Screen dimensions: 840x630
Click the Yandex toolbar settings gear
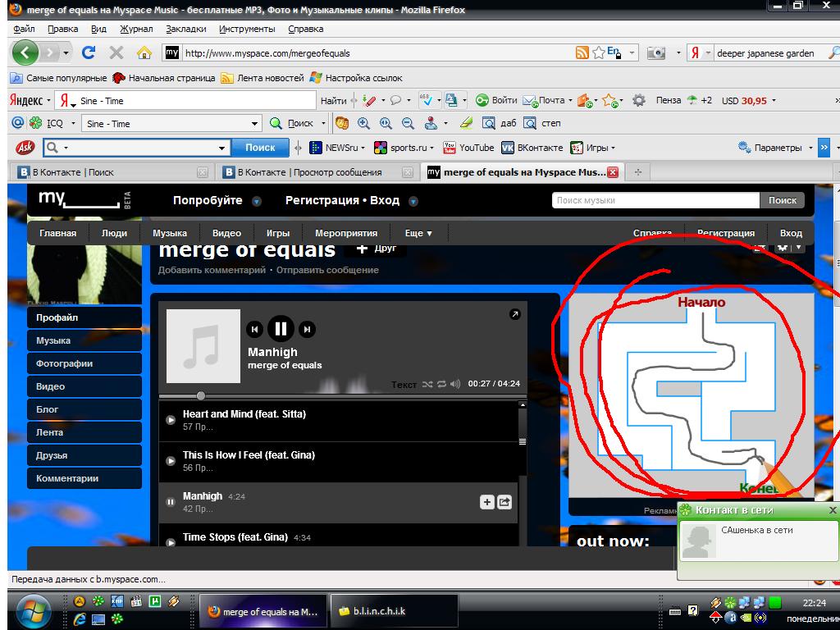point(638,100)
